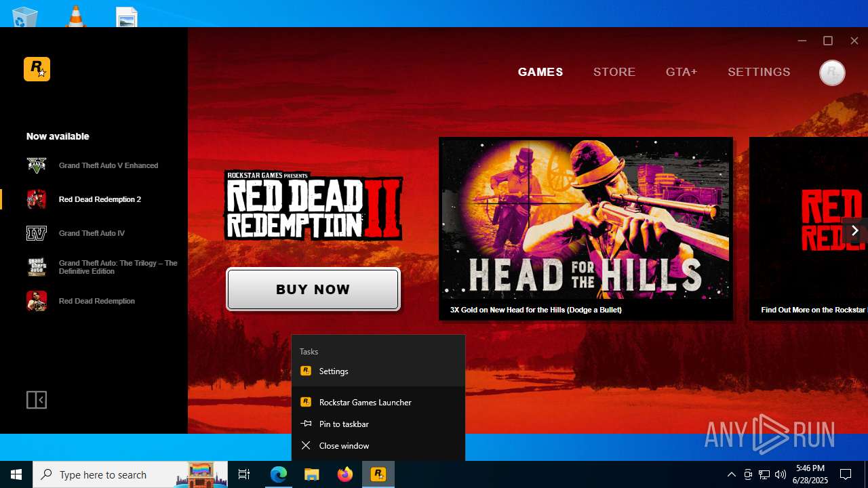Viewport: 868px width, 488px height.
Task: Open the clock showing 5:46 PM
Action: click(810, 474)
